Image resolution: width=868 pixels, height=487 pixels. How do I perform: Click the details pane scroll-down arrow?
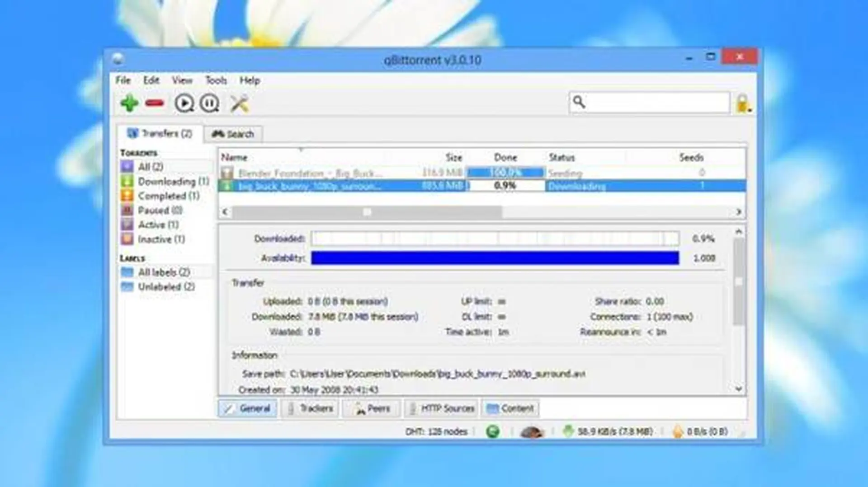pos(739,389)
